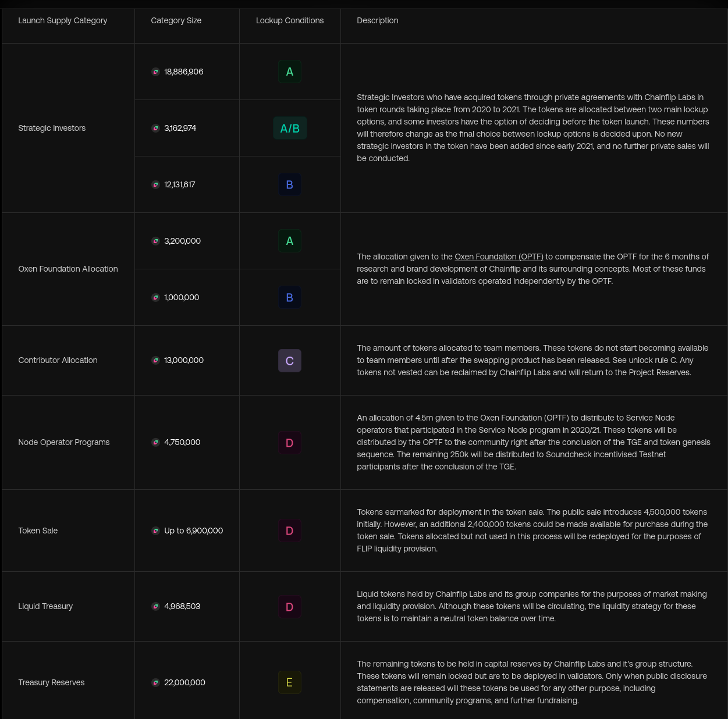The height and width of the screenshot is (719, 728).
Task: Click the value 3,162,974
Action: pos(180,128)
